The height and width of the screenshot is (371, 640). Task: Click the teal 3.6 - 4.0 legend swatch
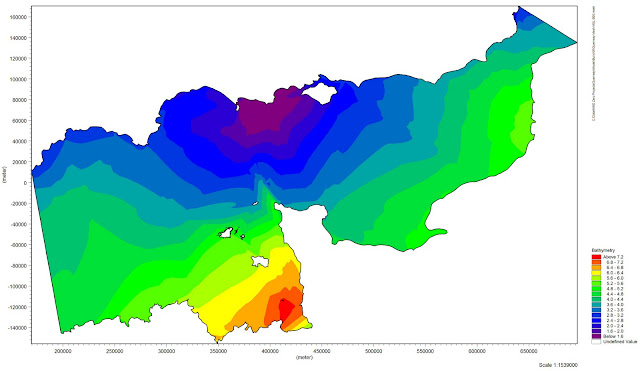[596, 304]
